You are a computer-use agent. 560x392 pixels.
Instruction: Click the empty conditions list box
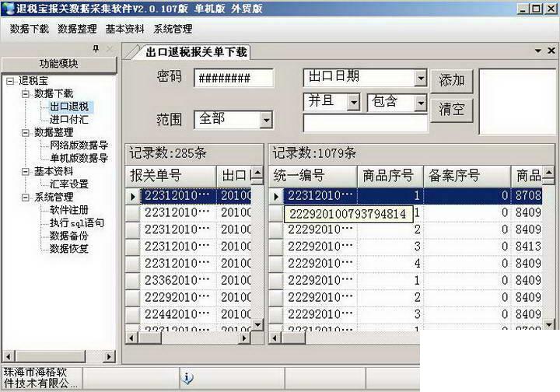tap(517, 102)
